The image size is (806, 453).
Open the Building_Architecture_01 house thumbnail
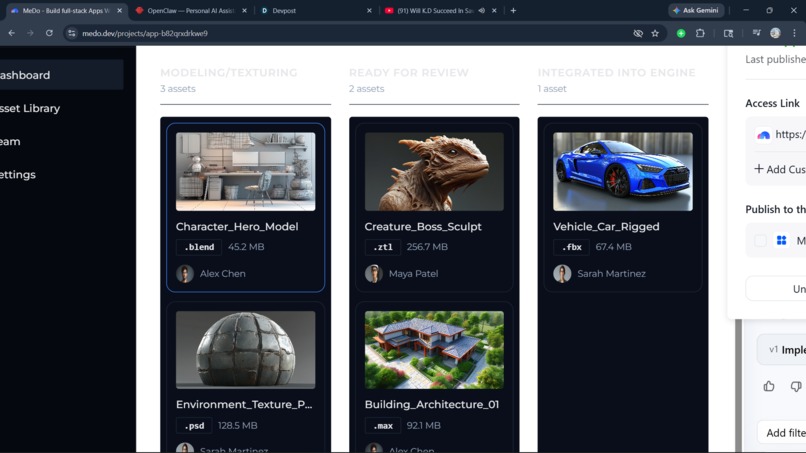(434, 350)
